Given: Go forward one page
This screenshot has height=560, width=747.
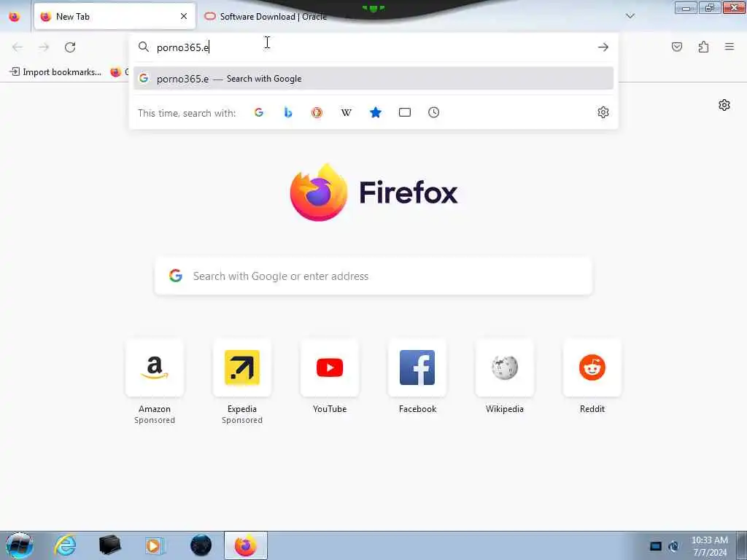Looking at the screenshot, I should (x=44, y=47).
